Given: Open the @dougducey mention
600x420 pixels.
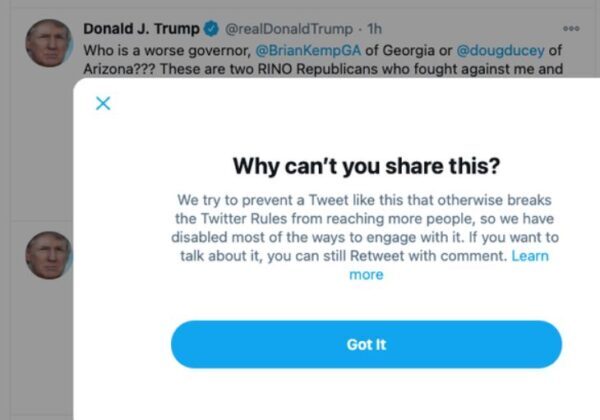Looking at the screenshot, I should pos(502,49).
